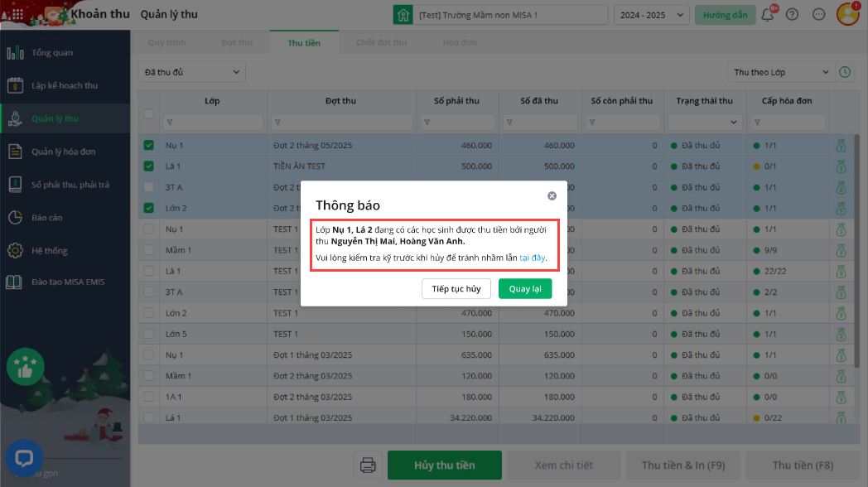Click money bag icon for Lá 1 TIỀN ĂN TEST
Image resolution: width=868 pixels, height=487 pixels.
click(841, 166)
